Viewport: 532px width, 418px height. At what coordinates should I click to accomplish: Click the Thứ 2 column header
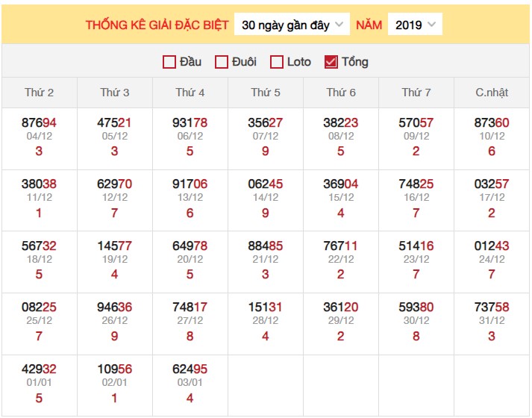tap(40, 93)
